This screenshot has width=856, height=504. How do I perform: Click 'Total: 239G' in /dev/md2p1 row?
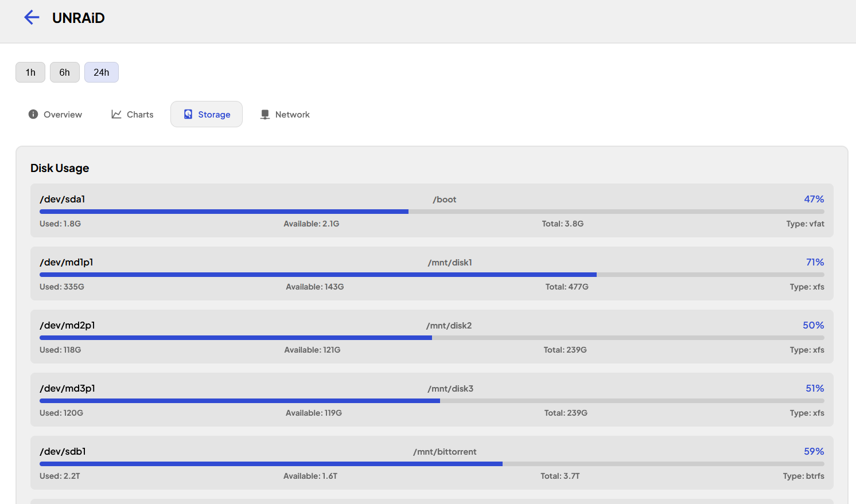click(x=565, y=350)
